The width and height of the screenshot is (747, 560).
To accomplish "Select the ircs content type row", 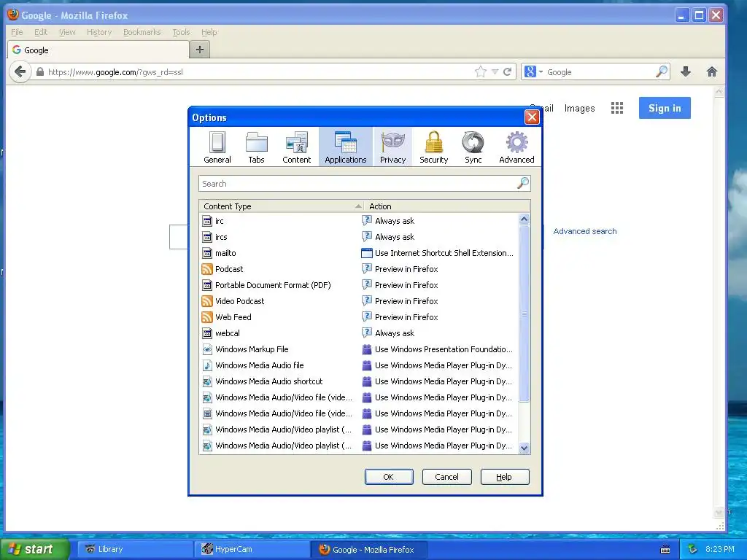I will click(358, 237).
